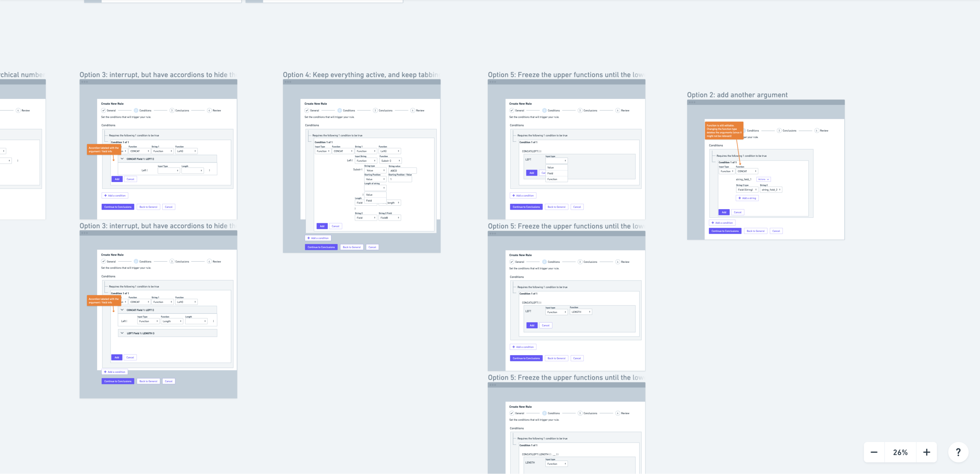This screenshot has width=980, height=474.
Task: Open the Actions dropdown next to string_field_1
Action: point(763,179)
